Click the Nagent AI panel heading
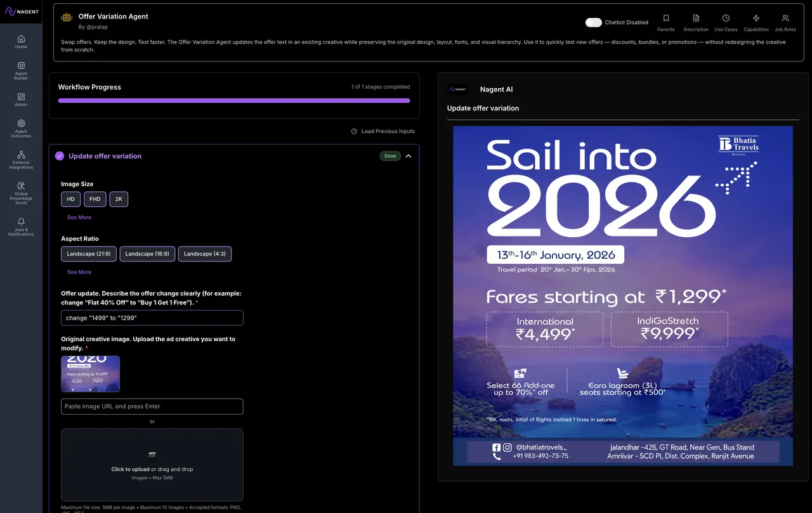812x513 pixels. (x=497, y=89)
